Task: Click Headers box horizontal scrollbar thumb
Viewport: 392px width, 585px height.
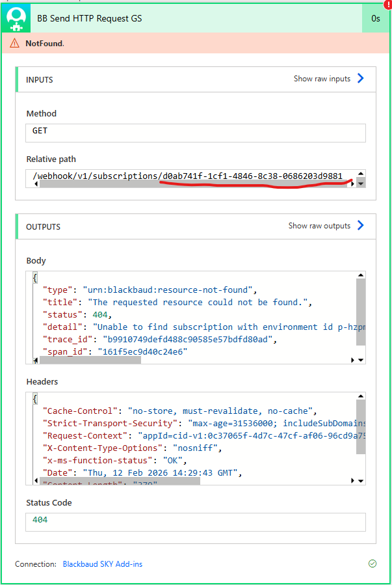Action: 120,481
